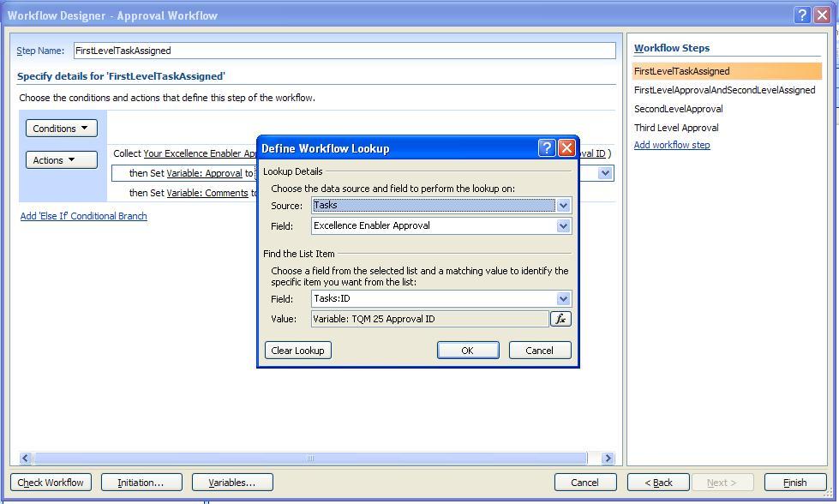Viewport: 839px width, 504px height.
Task: Cancel the Define Workflow Lookup dialog
Action: tap(539, 351)
